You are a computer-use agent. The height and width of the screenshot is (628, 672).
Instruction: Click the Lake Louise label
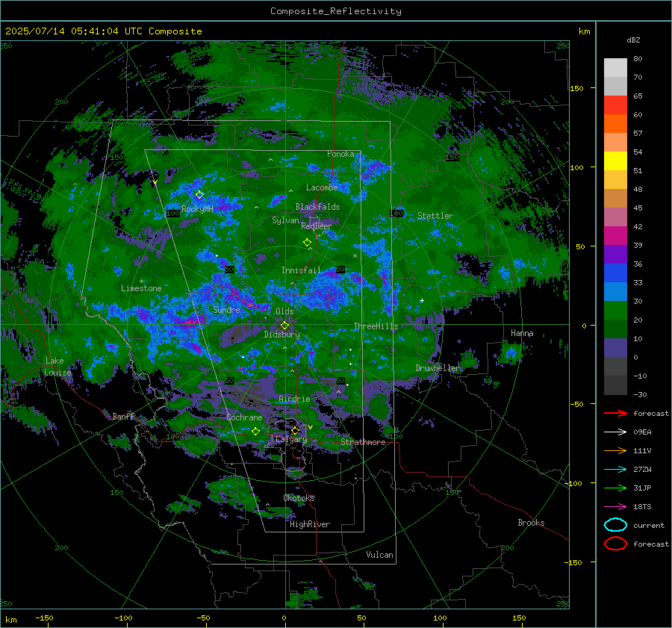[57, 367]
